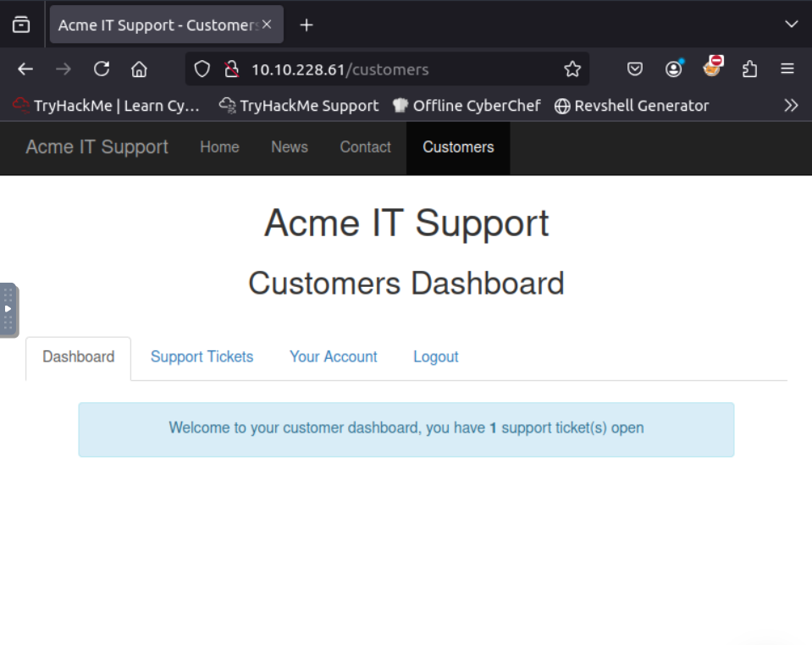Bookmark this page with star icon
The image size is (812, 645).
[572, 69]
